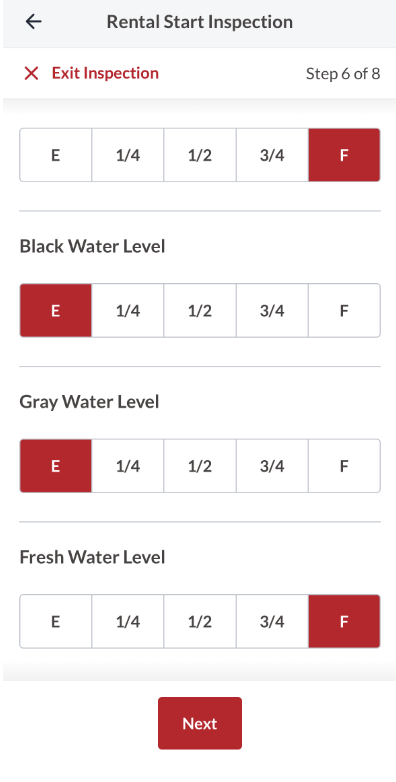Screen dimensions: 396x782
Task: Mark Black Water Level as F
Action: (344, 311)
